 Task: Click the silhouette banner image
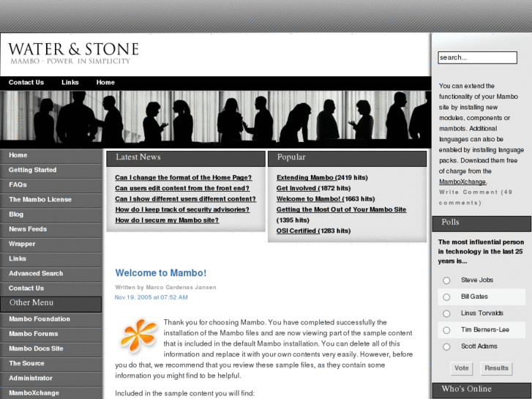click(x=215, y=119)
